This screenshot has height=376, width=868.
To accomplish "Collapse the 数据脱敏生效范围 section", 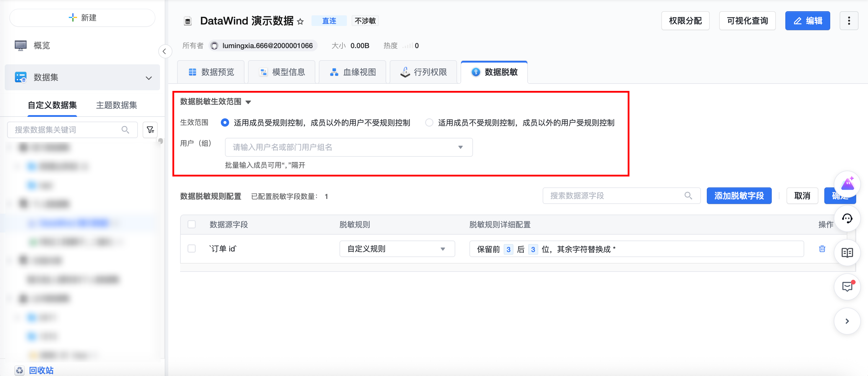I will 248,102.
